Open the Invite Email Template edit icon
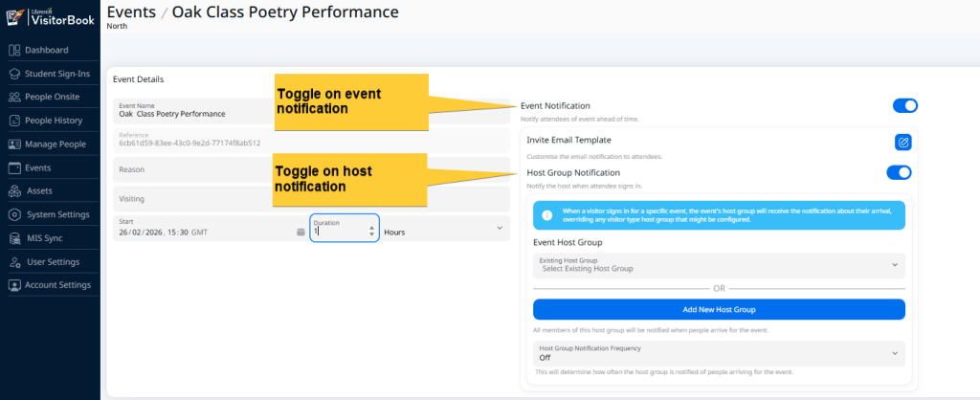980x400 pixels. (x=902, y=142)
